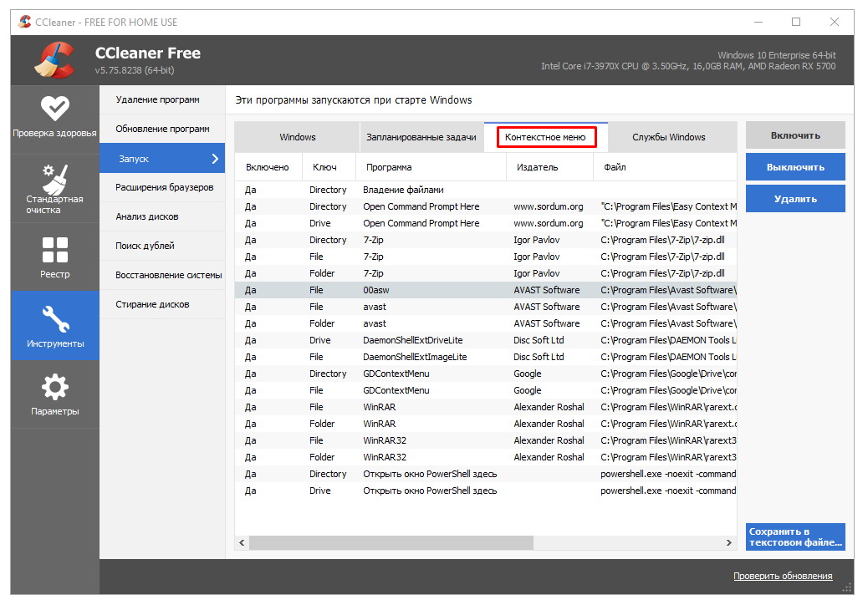Image resolution: width=868 pixels, height=605 pixels.
Task: Sort by Ключ column header
Action: (x=329, y=167)
